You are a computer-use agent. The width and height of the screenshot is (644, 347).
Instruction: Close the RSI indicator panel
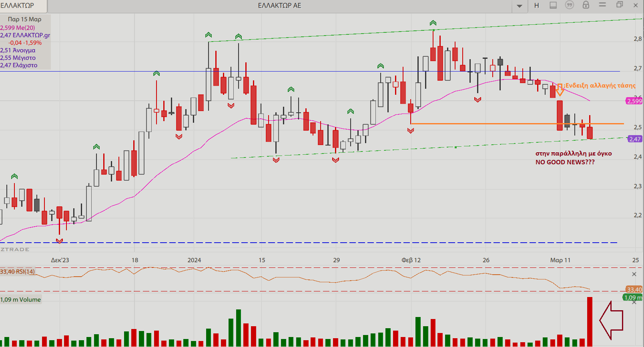634,274
